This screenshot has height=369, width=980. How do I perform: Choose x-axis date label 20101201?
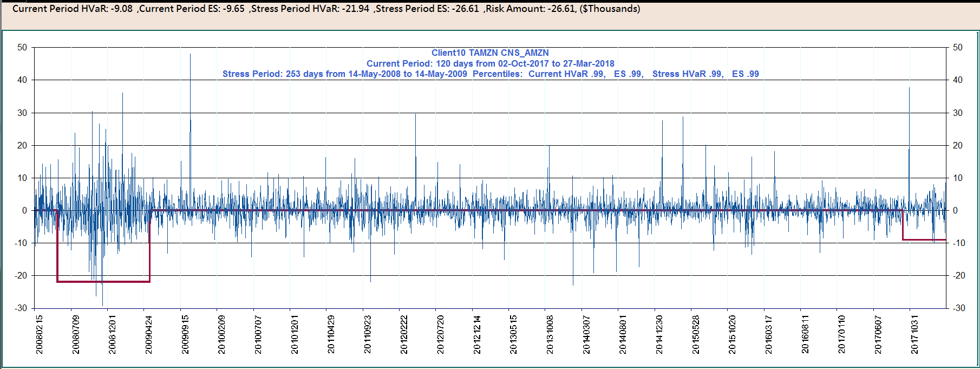[295, 335]
